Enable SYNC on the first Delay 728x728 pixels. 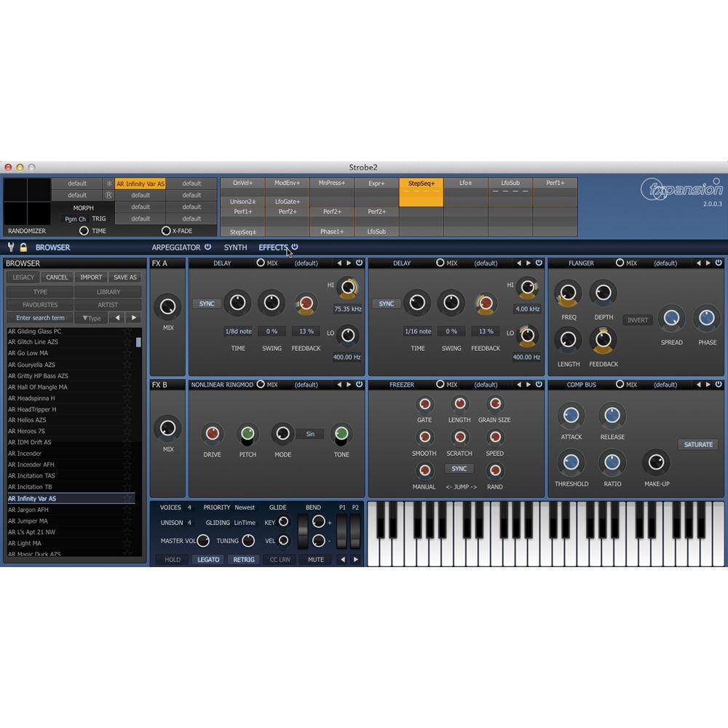pyautogui.click(x=206, y=304)
